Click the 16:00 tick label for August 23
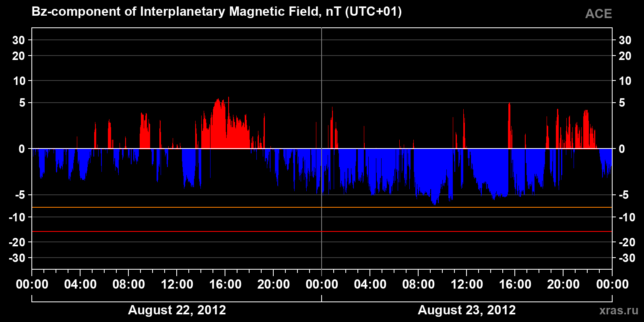644x322 pixels. click(x=515, y=284)
